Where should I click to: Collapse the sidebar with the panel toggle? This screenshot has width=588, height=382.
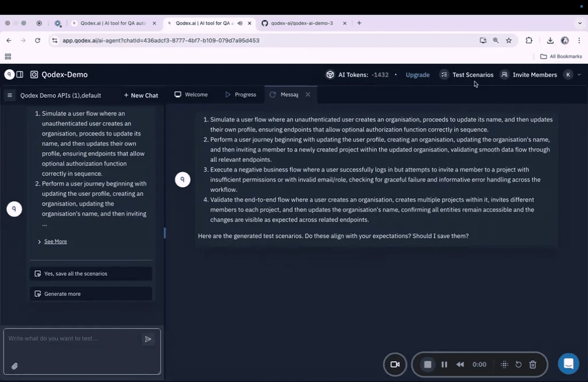click(x=20, y=74)
